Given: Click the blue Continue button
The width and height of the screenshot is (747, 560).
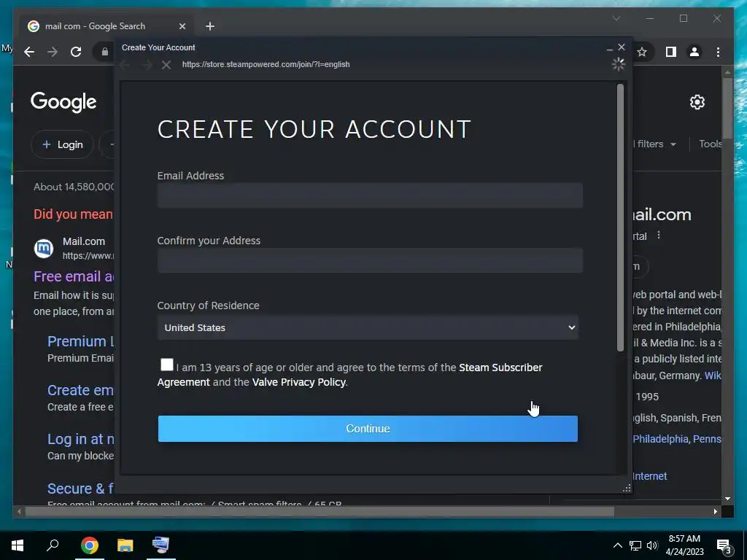Looking at the screenshot, I should [368, 429].
